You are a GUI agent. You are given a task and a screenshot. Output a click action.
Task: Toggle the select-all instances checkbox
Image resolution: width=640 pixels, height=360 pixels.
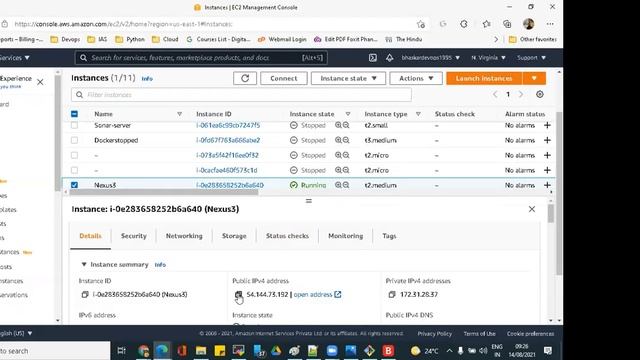[x=74, y=114]
